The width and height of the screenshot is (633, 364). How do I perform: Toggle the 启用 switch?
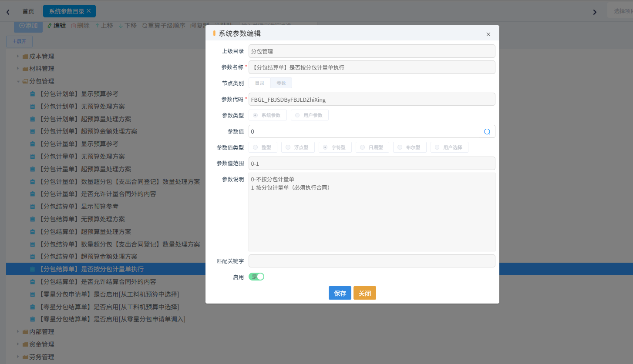256,277
